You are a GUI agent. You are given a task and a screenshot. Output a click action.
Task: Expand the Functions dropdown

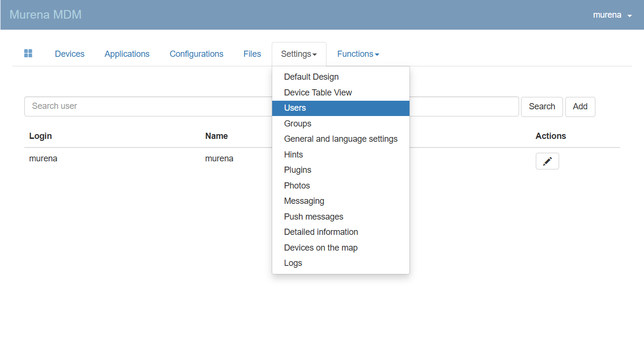[358, 54]
